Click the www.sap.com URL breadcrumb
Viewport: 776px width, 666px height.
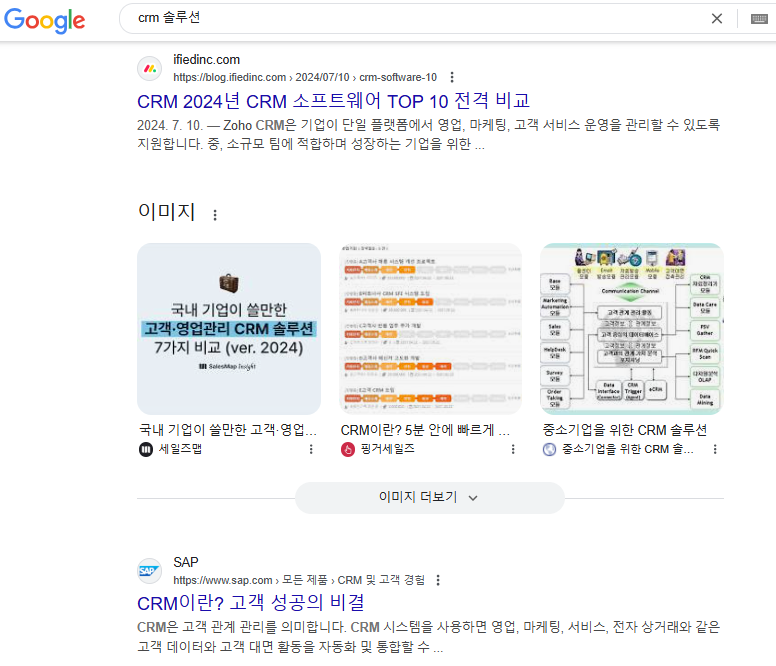[x=299, y=580]
